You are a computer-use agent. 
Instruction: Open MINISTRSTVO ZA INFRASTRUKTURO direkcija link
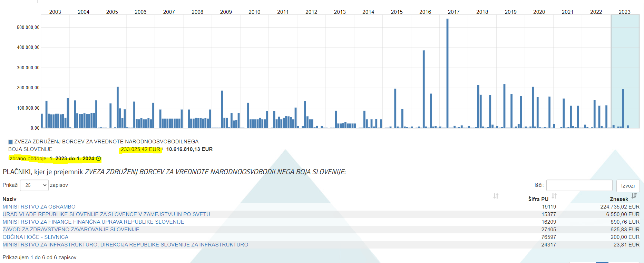[x=125, y=245]
